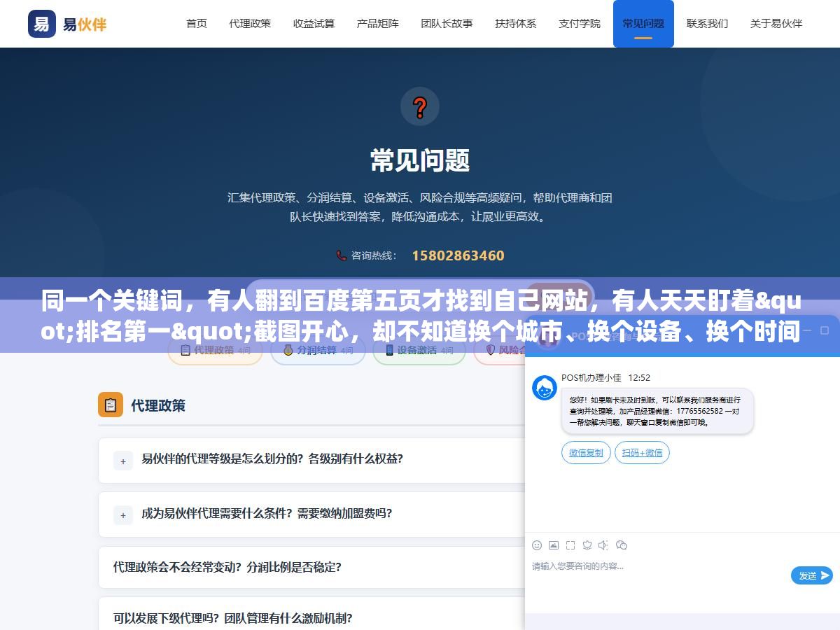Click the send-image icon in chat toolbar

pos(554,545)
